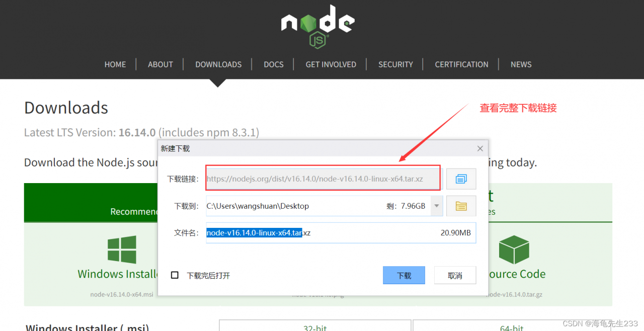Enable the 下载完后打开 checkbox
Screen dimensions: 644x331
coord(175,275)
